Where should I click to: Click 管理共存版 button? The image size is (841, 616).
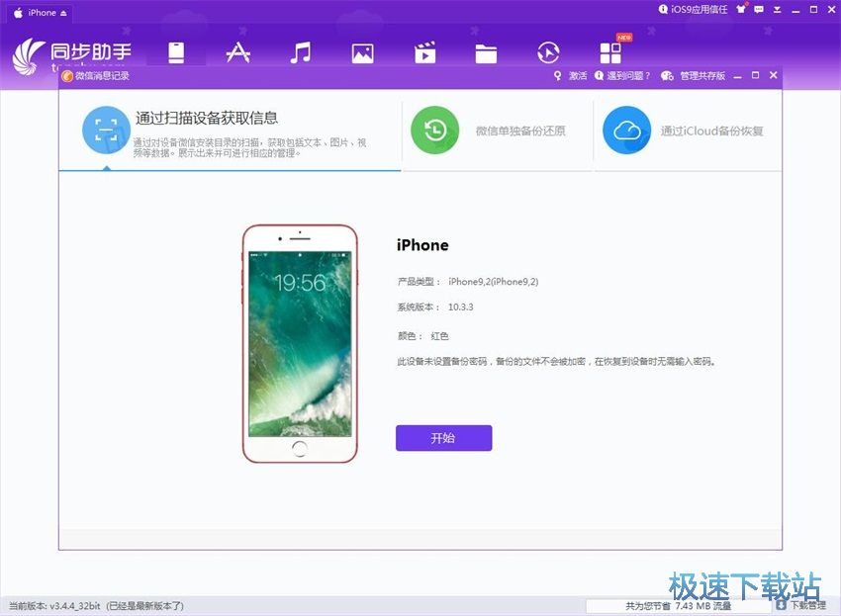coord(693,75)
